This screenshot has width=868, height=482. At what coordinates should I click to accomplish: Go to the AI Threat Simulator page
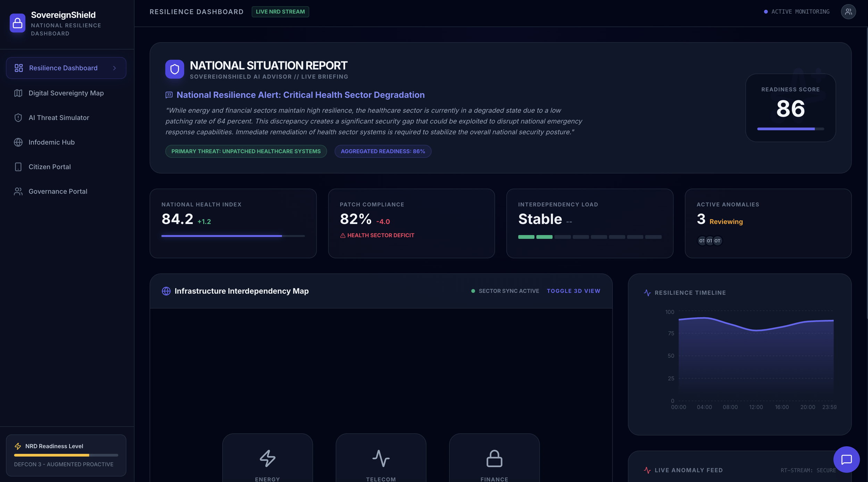pyautogui.click(x=59, y=118)
